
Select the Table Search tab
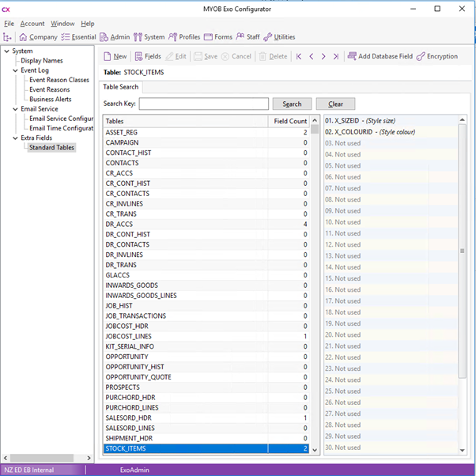pos(121,87)
